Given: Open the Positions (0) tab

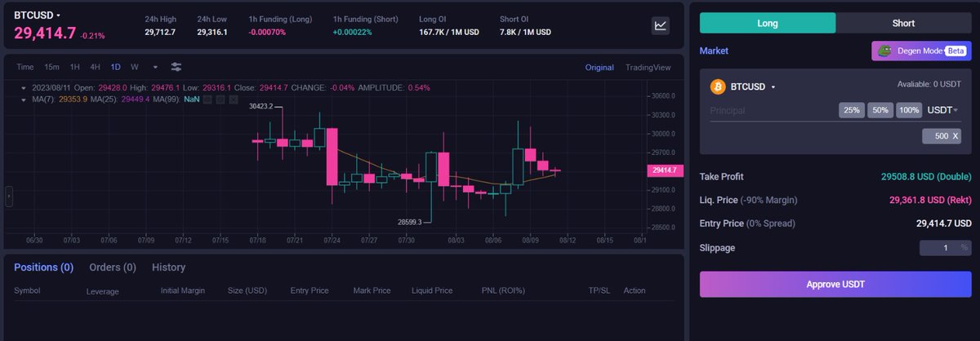Looking at the screenshot, I should [x=43, y=267].
